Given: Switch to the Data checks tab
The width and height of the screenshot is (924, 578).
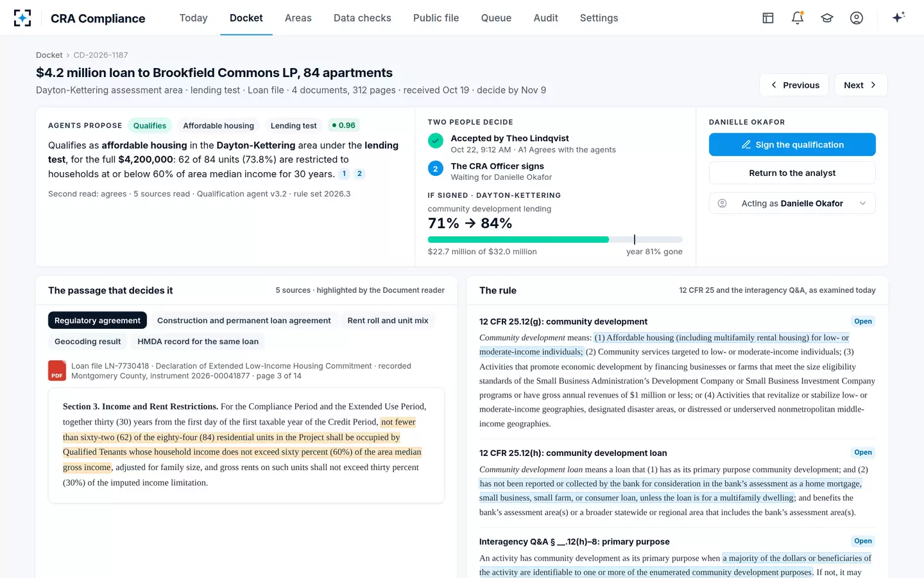Looking at the screenshot, I should point(363,18).
